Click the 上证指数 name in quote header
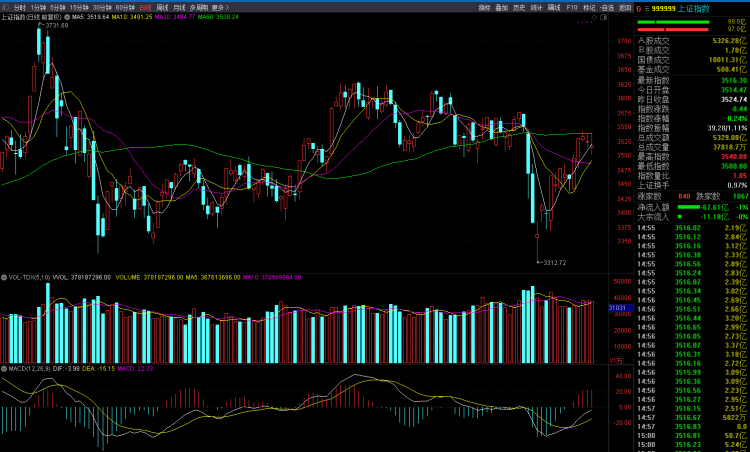Screen dimensions: 750x452 pyautogui.click(x=697, y=7)
